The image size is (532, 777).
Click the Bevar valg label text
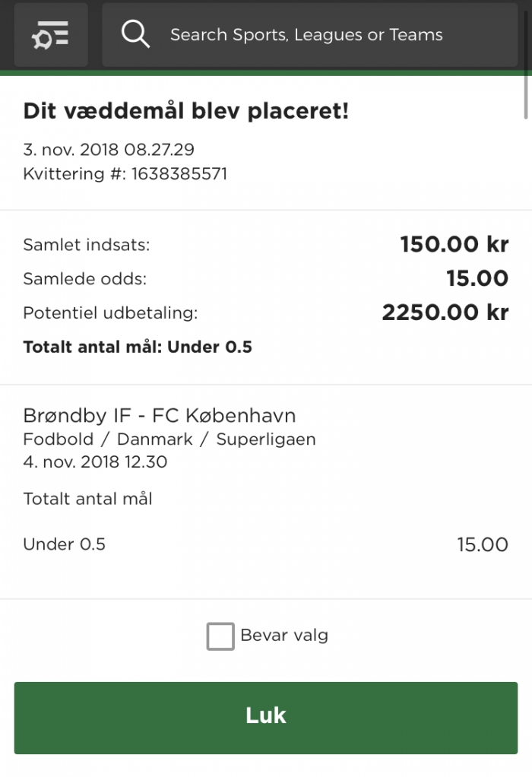coord(284,636)
